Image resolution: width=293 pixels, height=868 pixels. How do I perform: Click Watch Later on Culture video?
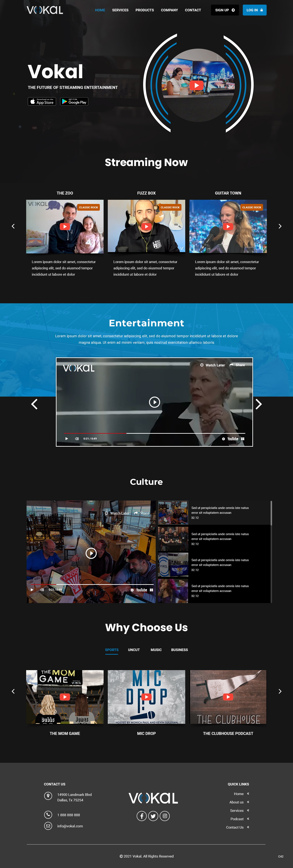[117, 513]
